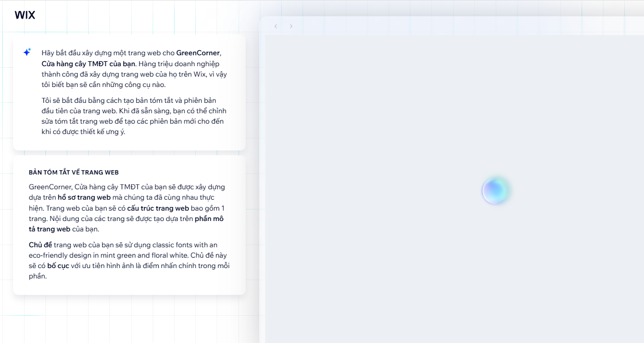Click the bold GreenCorner name in intro message
644x343 pixels.
[198, 53]
